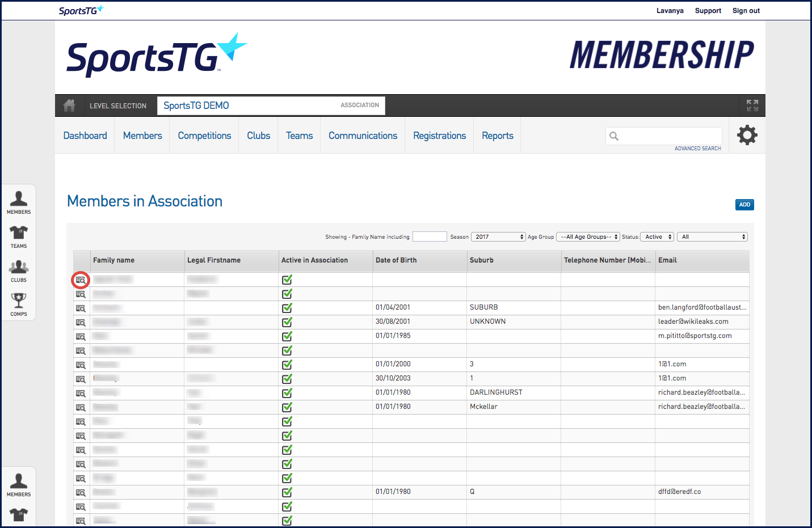Open the Lavanya user link

coord(670,11)
